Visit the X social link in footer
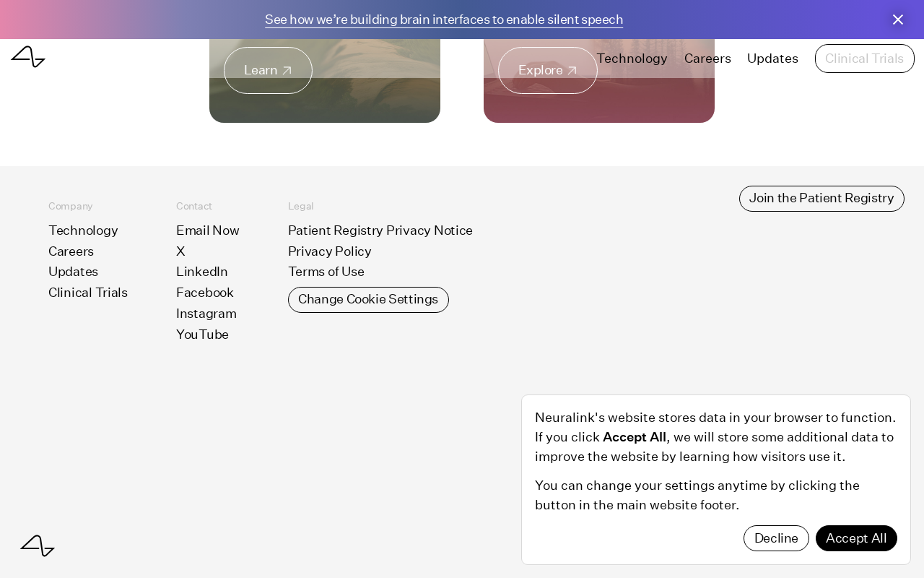Screen dimensions: 924x578 180,251
